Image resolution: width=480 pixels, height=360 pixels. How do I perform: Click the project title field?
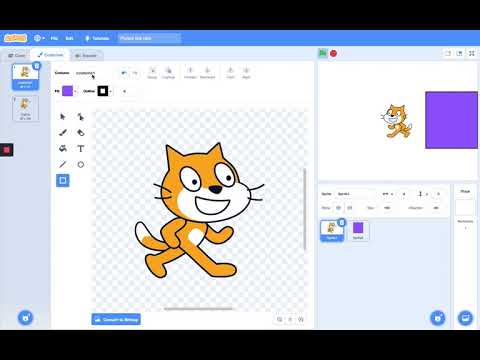click(149, 38)
